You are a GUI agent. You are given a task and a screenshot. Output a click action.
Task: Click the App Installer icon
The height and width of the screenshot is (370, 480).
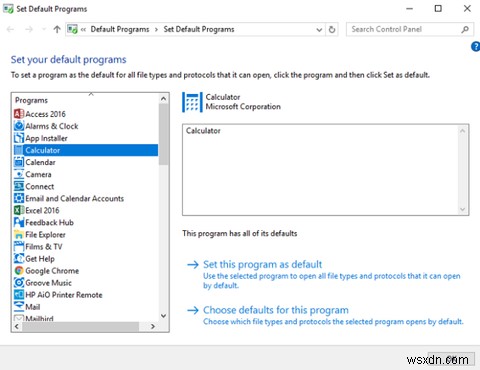(19, 138)
